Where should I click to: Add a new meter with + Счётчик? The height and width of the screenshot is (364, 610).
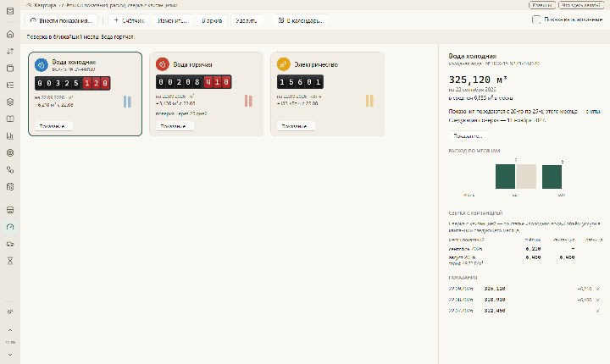(x=129, y=20)
